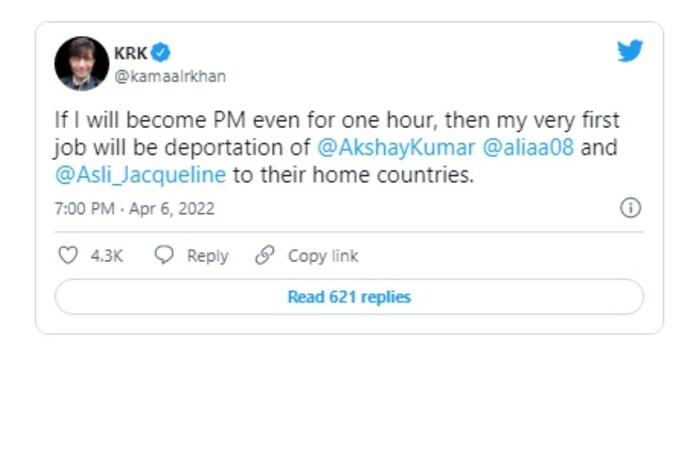The height and width of the screenshot is (466, 700).
Task: Click the chain-link copy icon
Action: [265, 256]
